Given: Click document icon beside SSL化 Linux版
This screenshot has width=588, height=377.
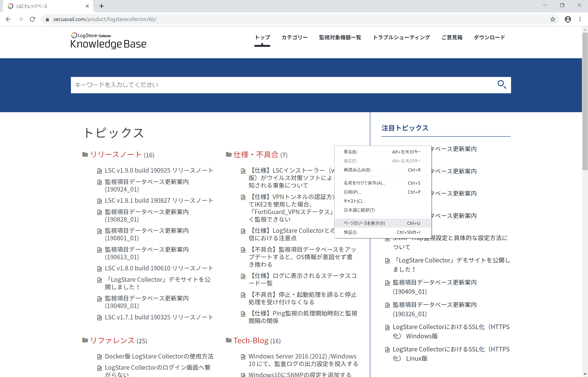Looking at the screenshot, I should point(387,349).
